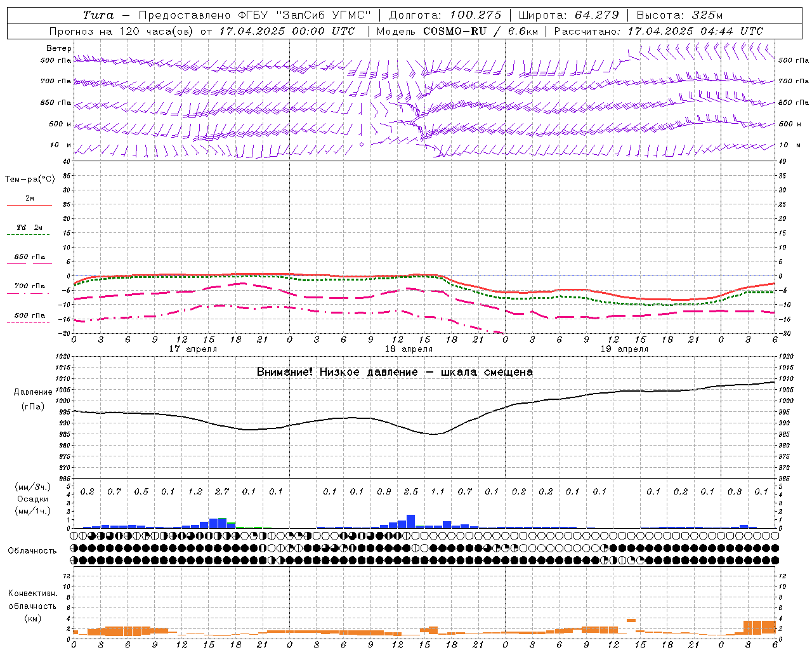Click the 850 гПа temperature legend entry
The height and width of the screenshot is (650, 812).
click(x=29, y=257)
